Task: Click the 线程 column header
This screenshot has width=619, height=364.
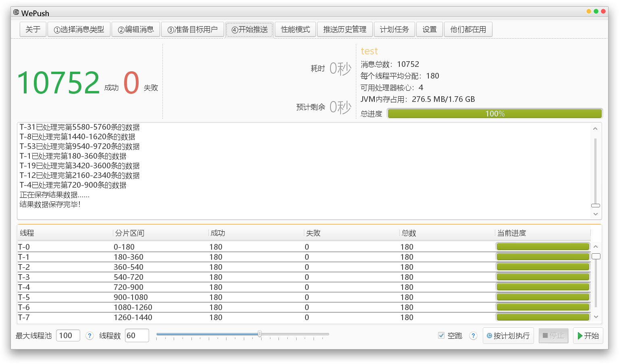Action: tap(65, 233)
